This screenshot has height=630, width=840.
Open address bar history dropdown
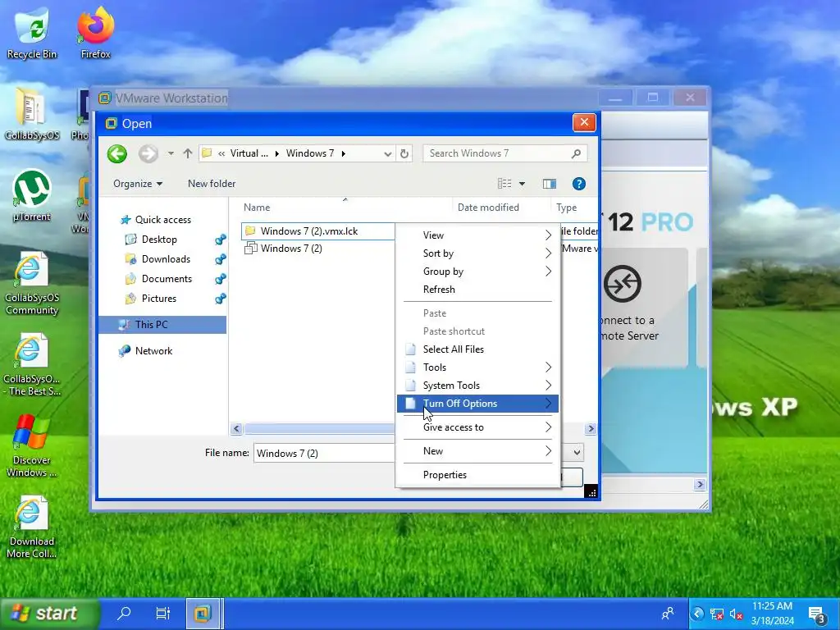(x=387, y=153)
